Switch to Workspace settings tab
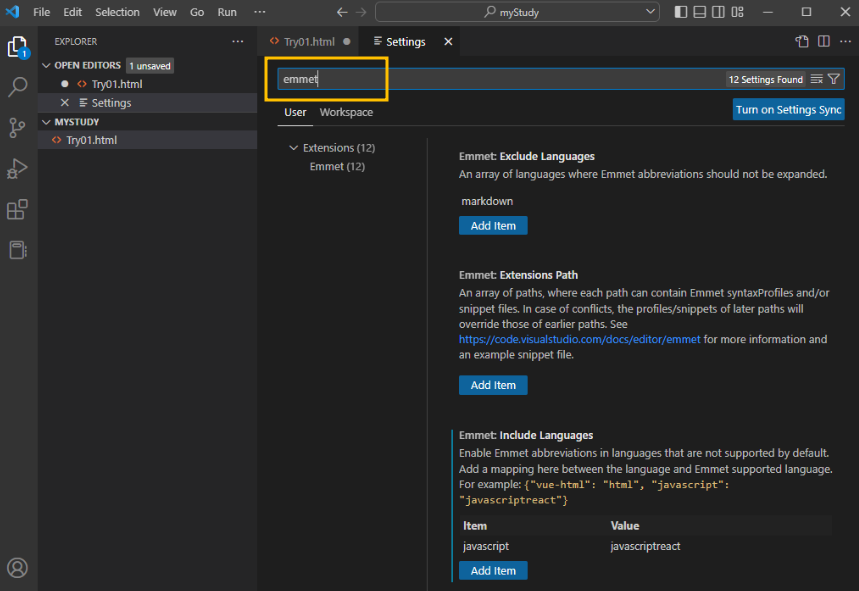 pos(346,112)
